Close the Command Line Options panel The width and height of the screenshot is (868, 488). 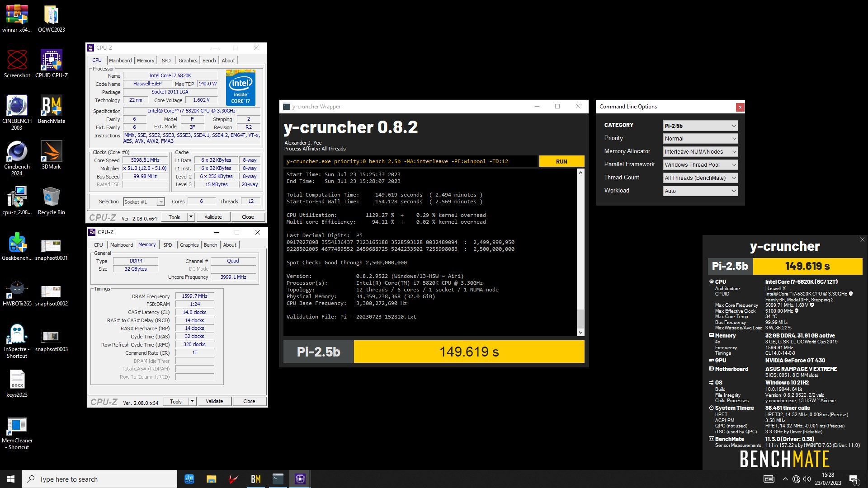tap(740, 107)
